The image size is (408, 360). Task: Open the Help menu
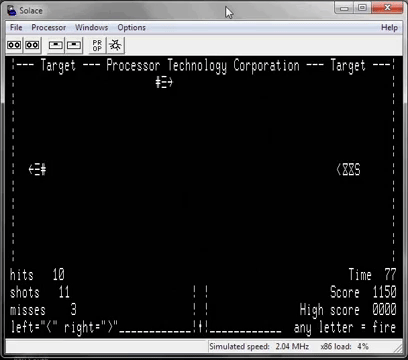pyautogui.click(x=389, y=27)
